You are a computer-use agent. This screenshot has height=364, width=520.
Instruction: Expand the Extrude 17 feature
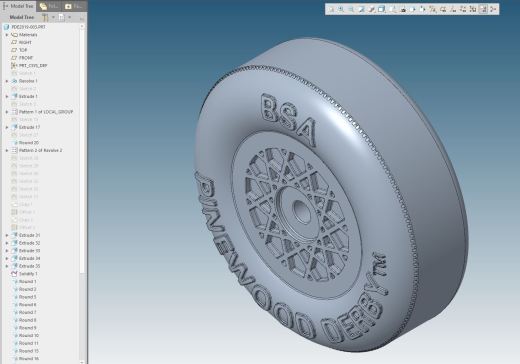[7, 127]
